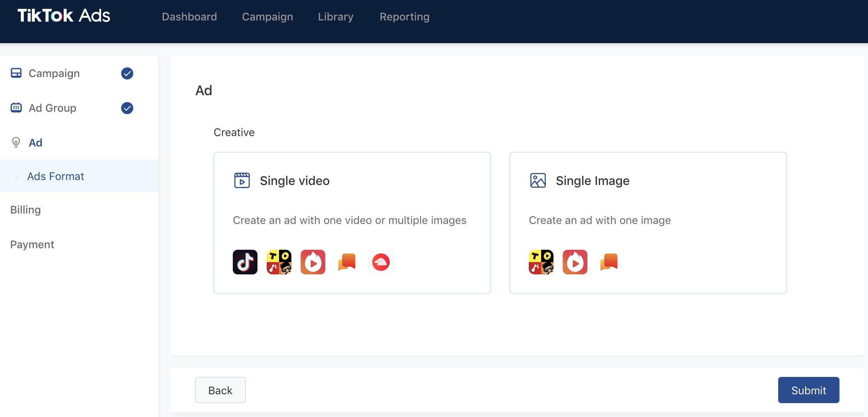Image resolution: width=868 pixels, height=417 pixels.
Task: Click the Back button
Action: coord(220,390)
